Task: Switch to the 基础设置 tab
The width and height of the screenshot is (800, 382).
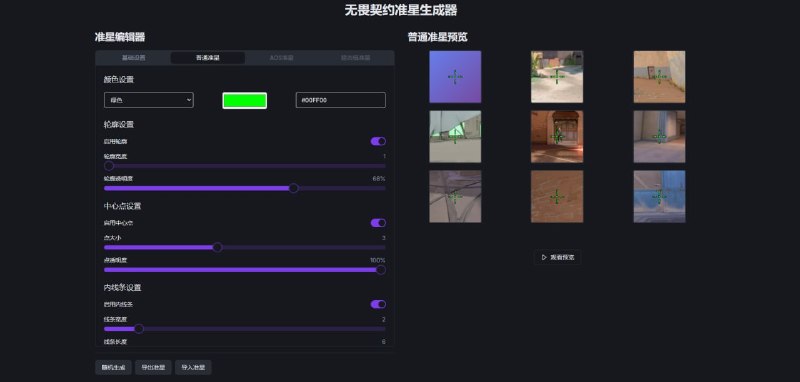Action: click(x=133, y=58)
